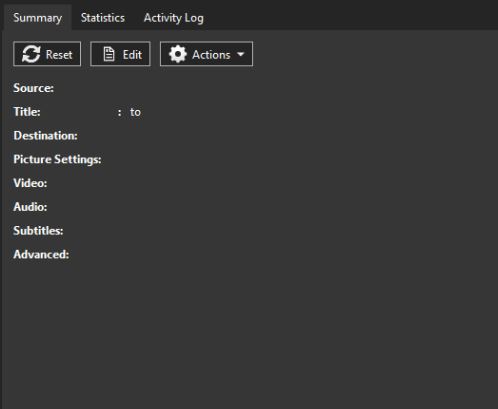Select the Video: label

(x=30, y=183)
